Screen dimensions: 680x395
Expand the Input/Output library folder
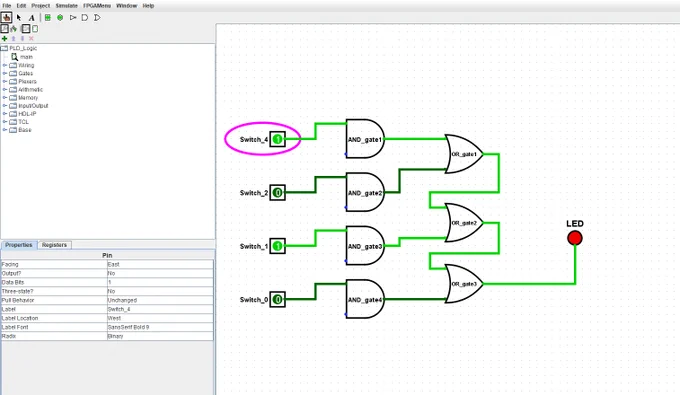click(5, 106)
